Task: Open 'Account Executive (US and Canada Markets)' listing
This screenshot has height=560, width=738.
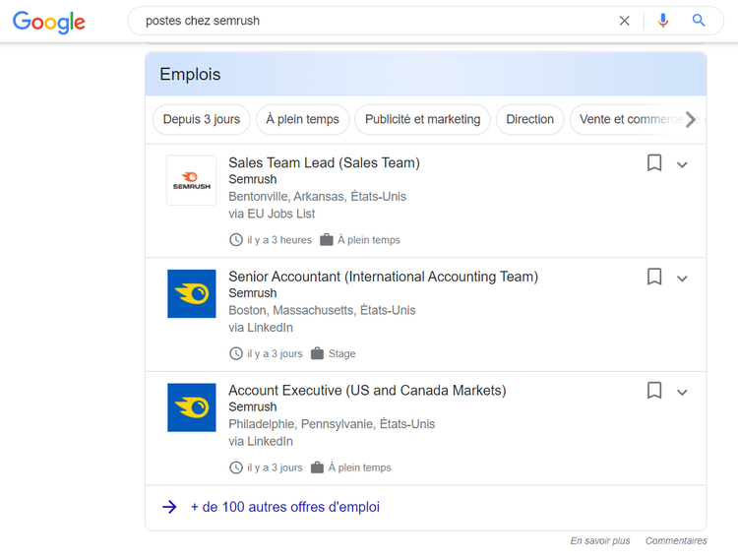Action: point(368,391)
